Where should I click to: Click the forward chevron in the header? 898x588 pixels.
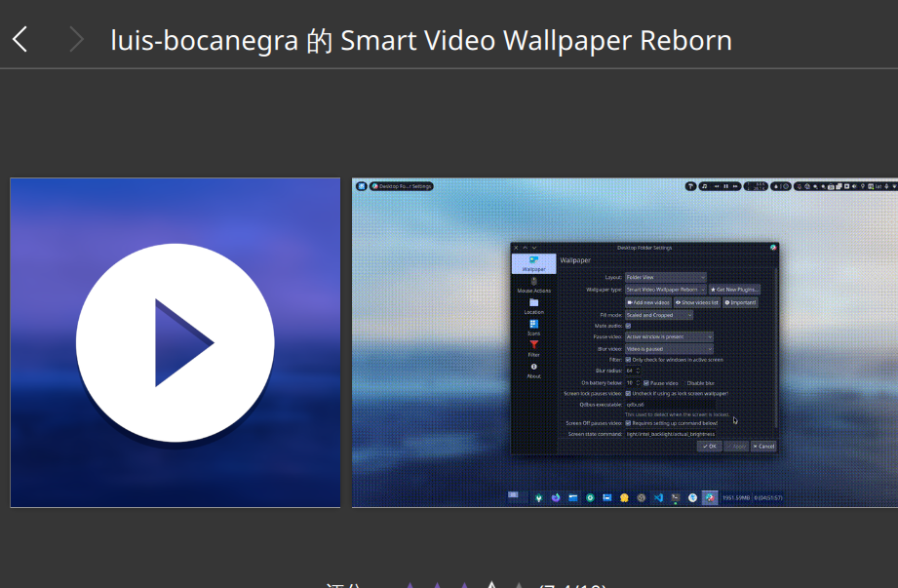76,40
